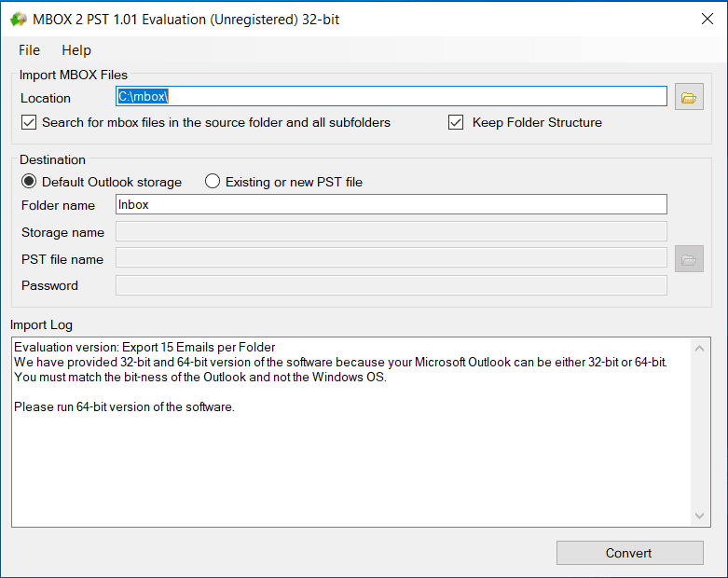Click Import Log scrollbar down arrow
The image size is (728, 578).
(700, 516)
